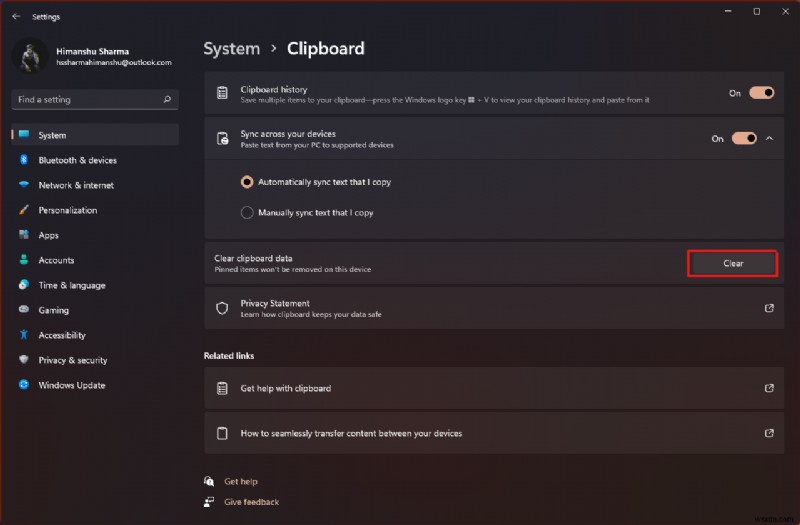
Task: Disable Sync across your devices toggle
Action: pos(744,139)
